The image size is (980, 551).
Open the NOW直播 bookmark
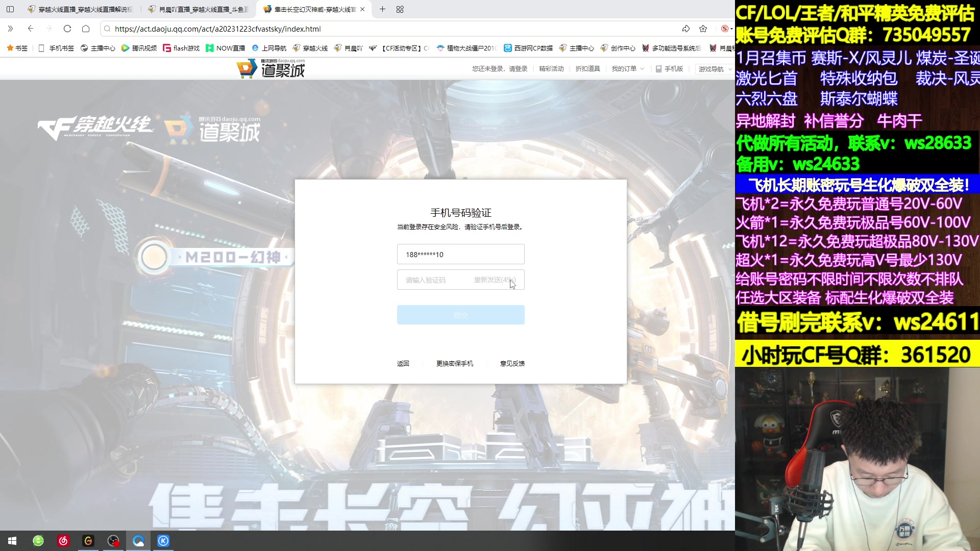point(225,48)
